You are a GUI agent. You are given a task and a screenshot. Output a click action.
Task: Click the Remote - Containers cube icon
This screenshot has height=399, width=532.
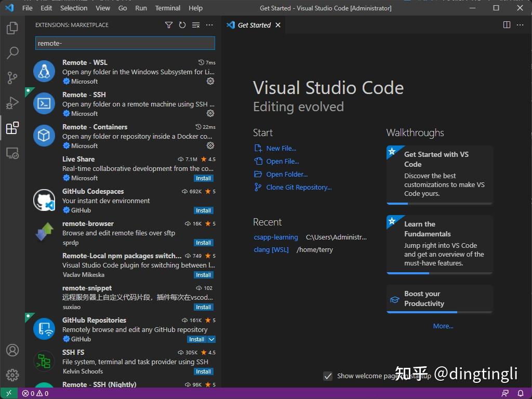coord(44,136)
